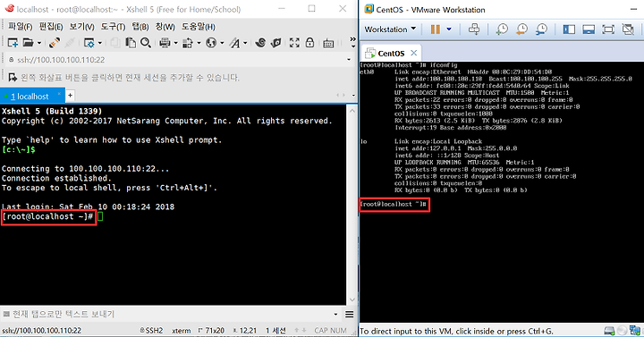Enter VMware full screen mode icon
This screenshot has width=644, height=337.
[x=608, y=29]
